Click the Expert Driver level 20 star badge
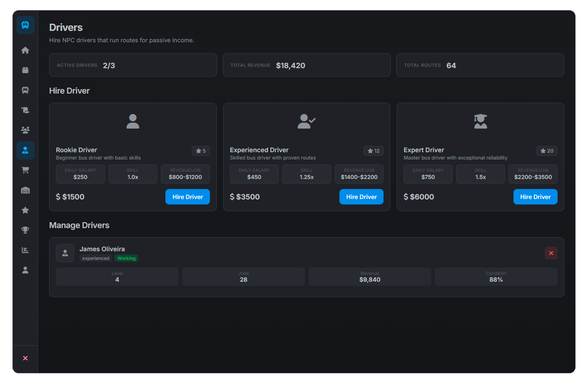The image size is (588, 383). click(547, 151)
